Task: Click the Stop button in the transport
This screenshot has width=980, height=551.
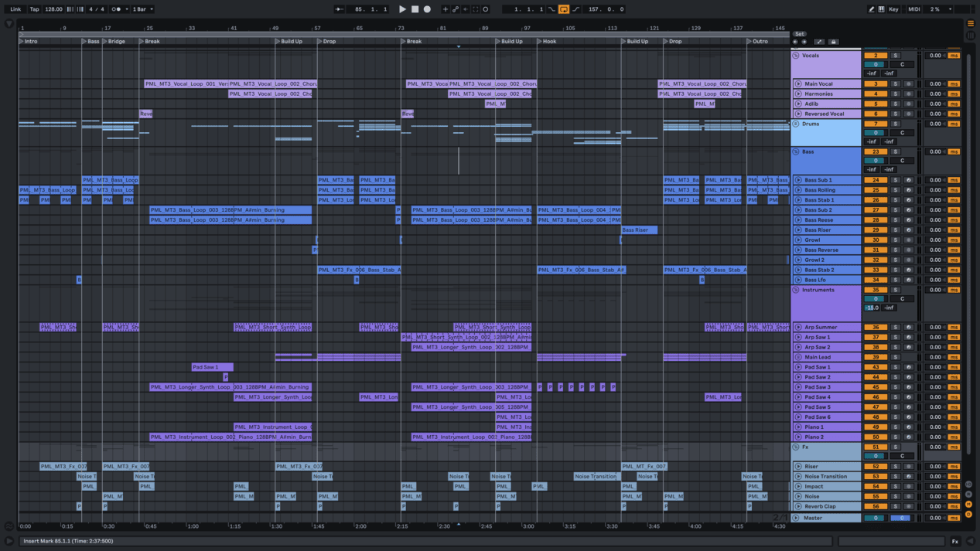Action: (x=415, y=9)
